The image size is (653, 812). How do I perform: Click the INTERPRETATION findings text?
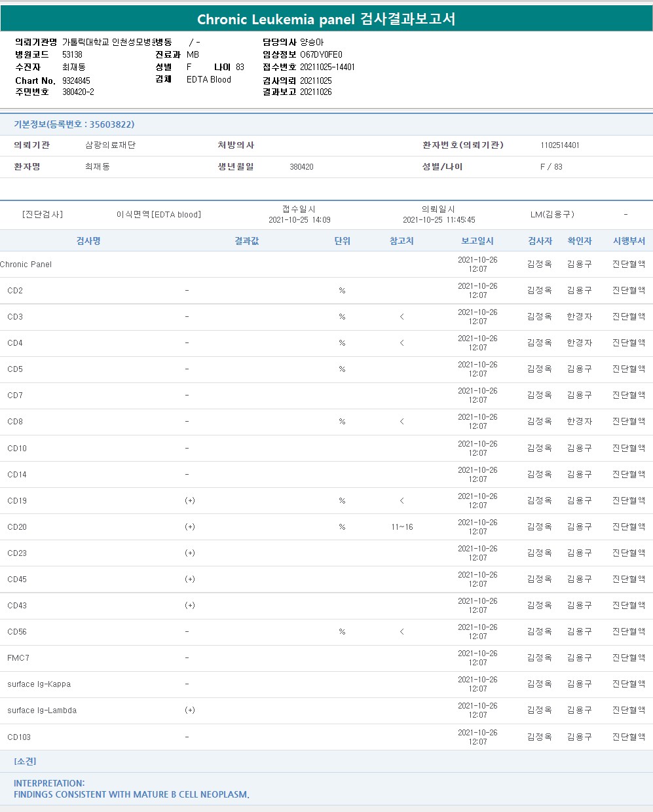131,789
